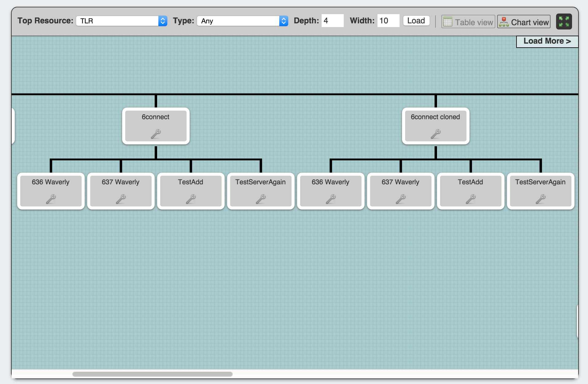Switch to Table view

click(468, 22)
